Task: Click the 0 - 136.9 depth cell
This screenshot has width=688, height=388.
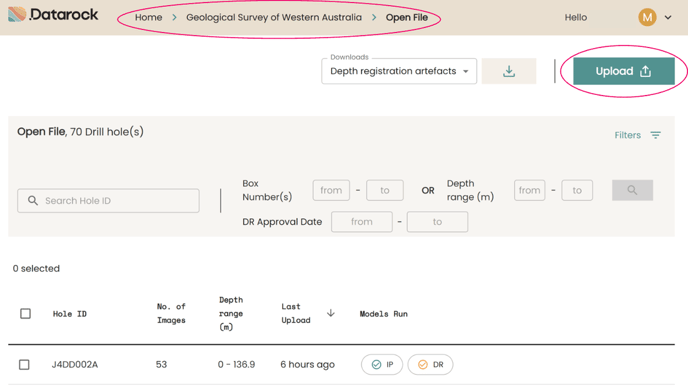Action: 236,365
